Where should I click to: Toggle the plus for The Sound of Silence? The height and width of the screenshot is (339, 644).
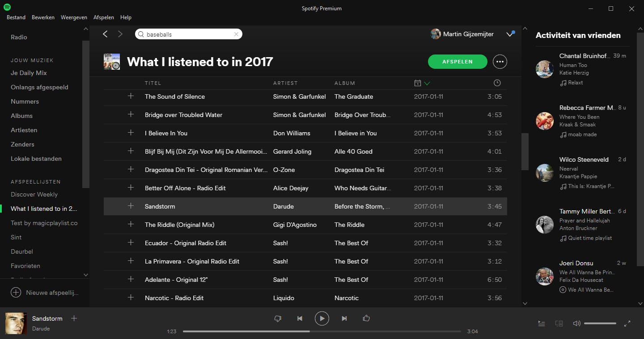tap(131, 96)
